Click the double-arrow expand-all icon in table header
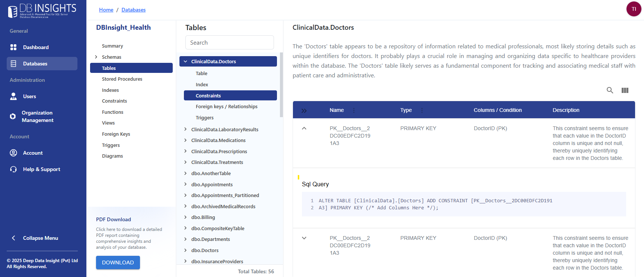Screen dimensions: 644x277 (x=304, y=110)
